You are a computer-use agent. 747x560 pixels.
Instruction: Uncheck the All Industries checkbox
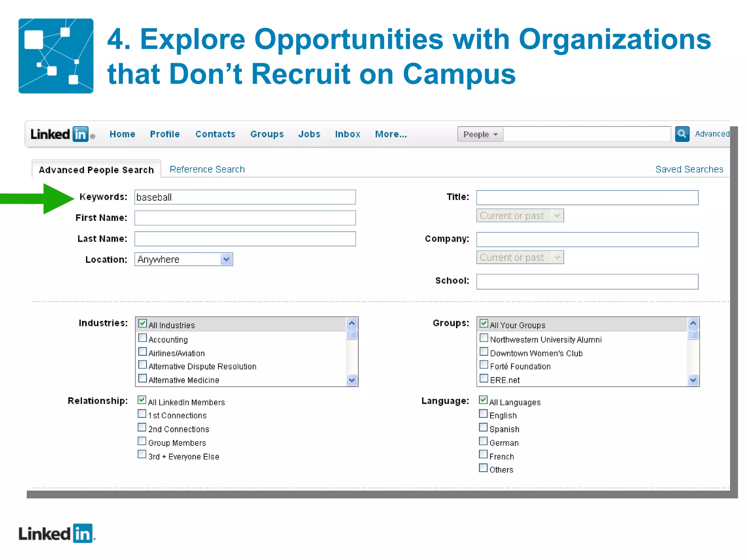(143, 323)
